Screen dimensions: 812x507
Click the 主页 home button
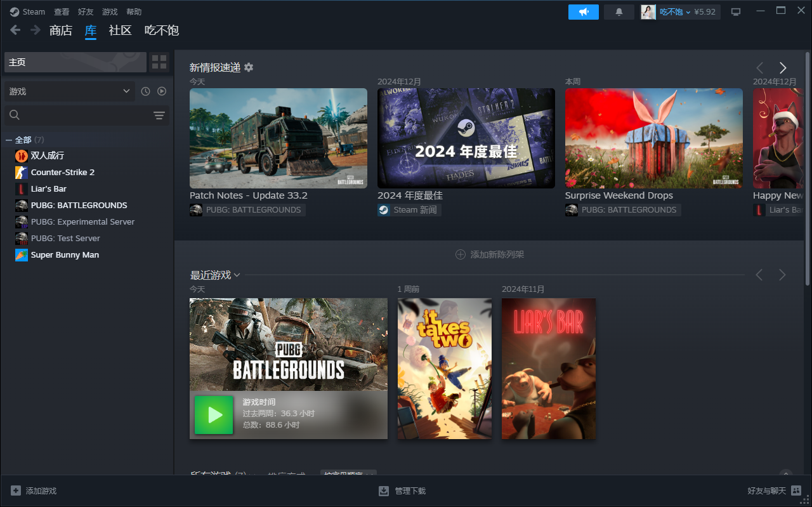[x=75, y=62]
